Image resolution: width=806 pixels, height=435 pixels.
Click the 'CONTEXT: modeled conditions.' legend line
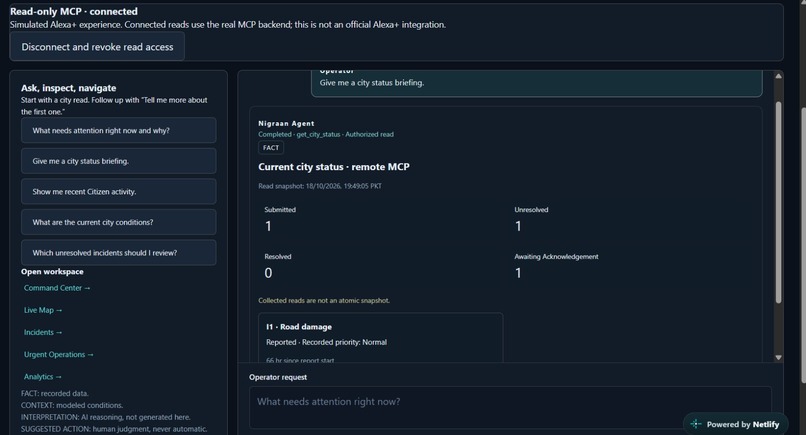[x=72, y=405]
